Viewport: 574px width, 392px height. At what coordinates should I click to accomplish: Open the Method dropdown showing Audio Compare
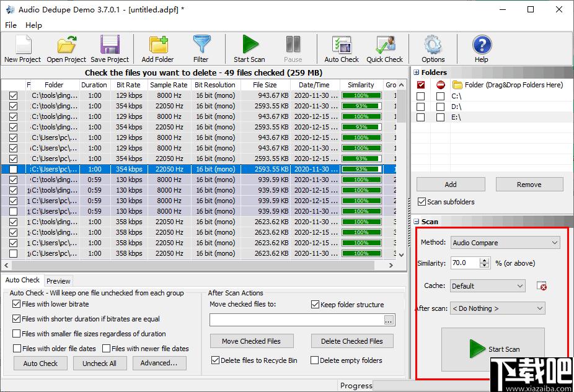coord(505,243)
